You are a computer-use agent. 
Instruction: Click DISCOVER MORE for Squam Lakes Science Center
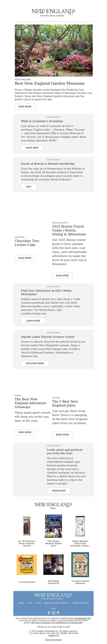(x=35, y=363)
